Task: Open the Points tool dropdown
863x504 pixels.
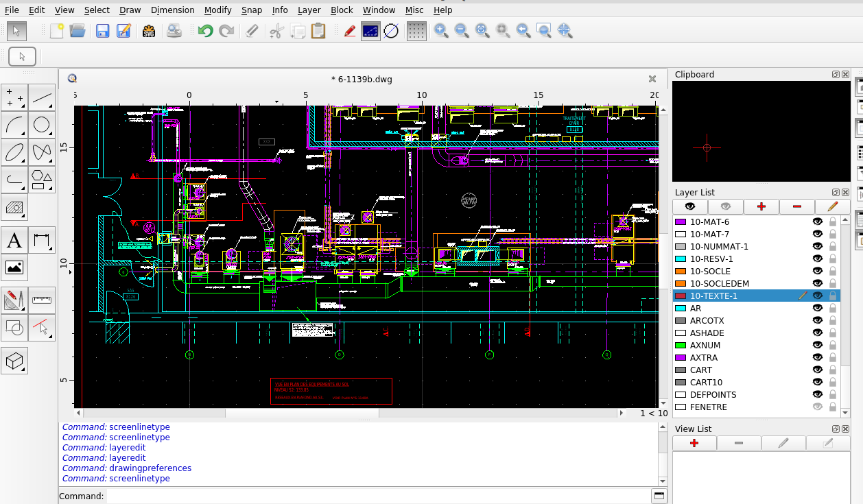Action: (x=14, y=98)
